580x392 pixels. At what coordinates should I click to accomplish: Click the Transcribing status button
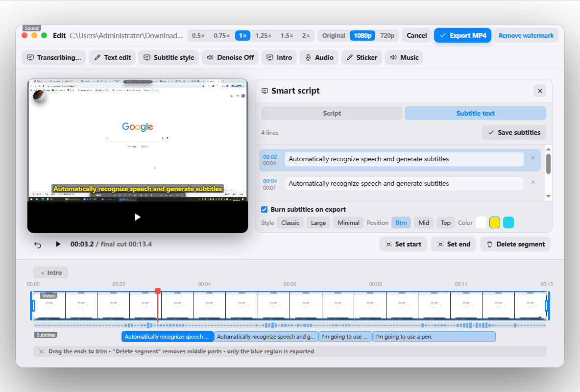tap(54, 57)
